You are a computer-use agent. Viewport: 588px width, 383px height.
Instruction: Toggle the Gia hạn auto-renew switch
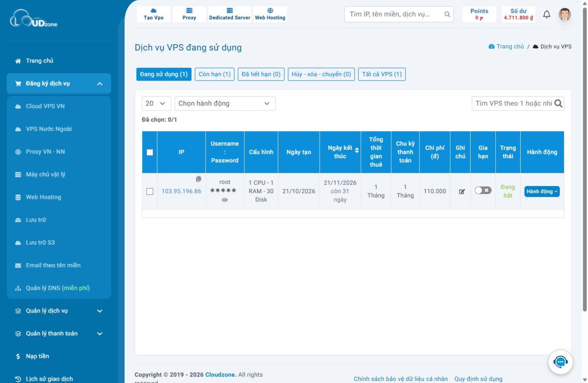click(x=483, y=190)
